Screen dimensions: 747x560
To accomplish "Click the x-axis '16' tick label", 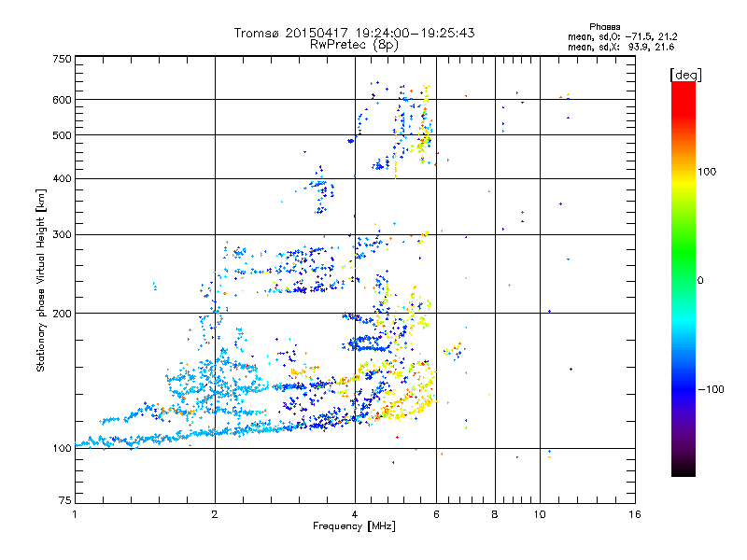I will pyautogui.click(x=635, y=514).
